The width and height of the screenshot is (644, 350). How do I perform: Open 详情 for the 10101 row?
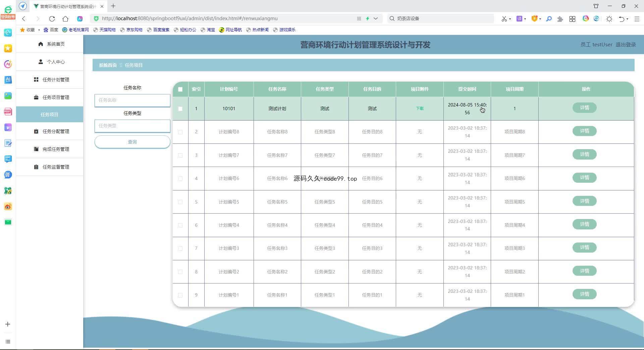pos(584,108)
